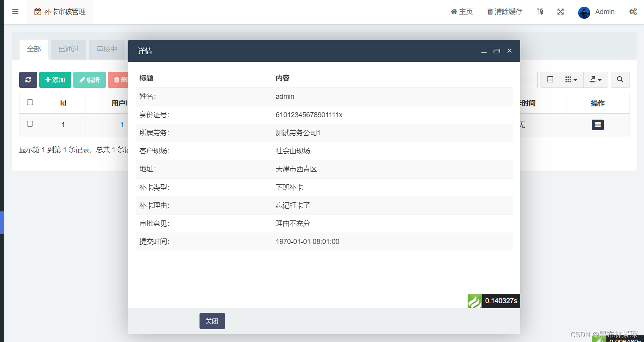Screen dimensions: 644x342
Task: Open row detail icon in 操作 column
Action: pyautogui.click(x=597, y=125)
